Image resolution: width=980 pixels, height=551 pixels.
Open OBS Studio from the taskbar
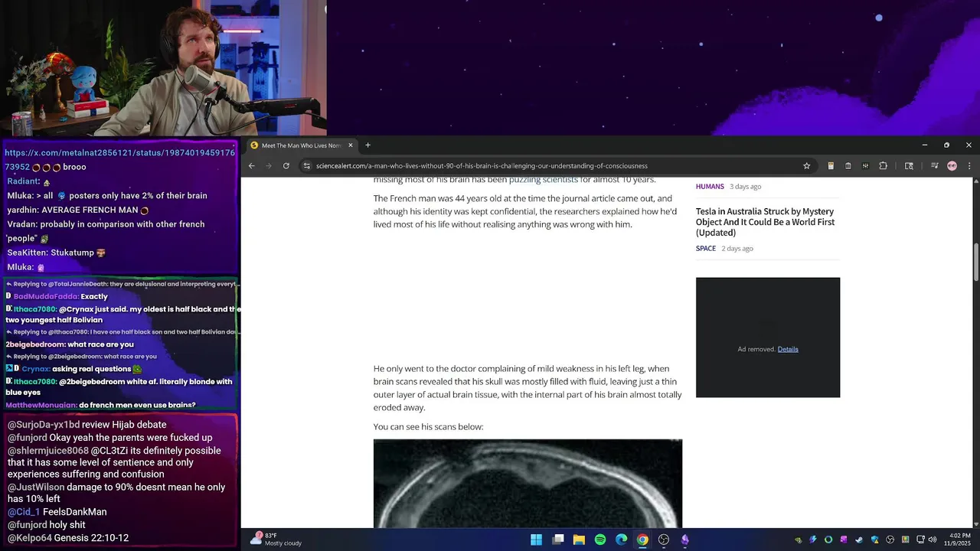pyautogui.click(x=664, y=540)
